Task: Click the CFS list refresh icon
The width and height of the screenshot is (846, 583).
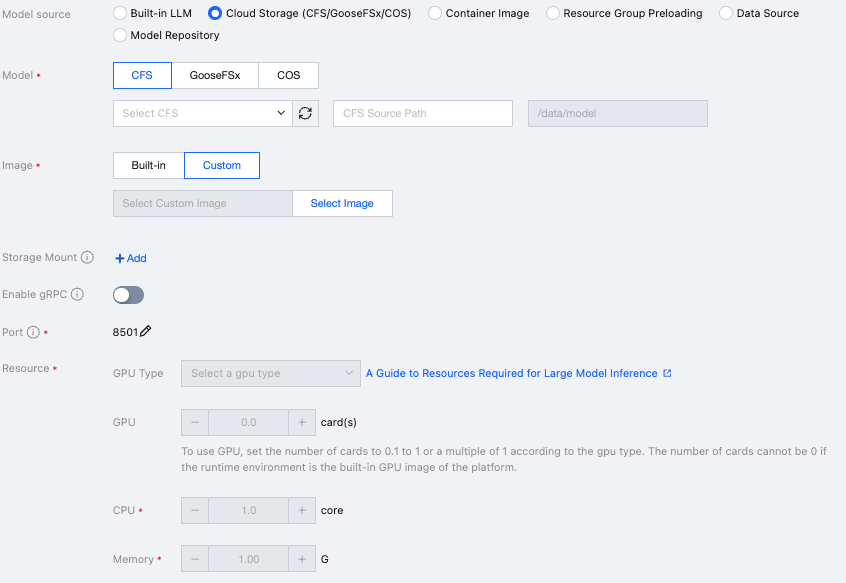Action: (x=305, y=113)
